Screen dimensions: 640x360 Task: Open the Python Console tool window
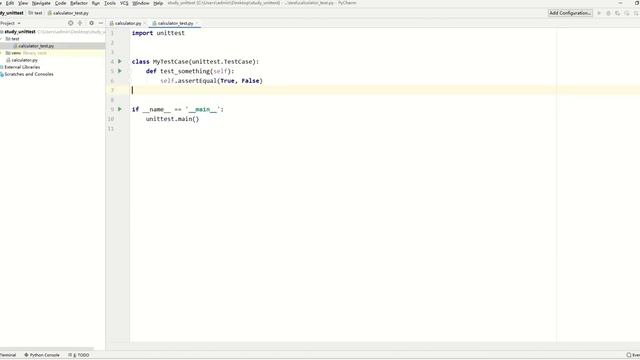point(42,355)
